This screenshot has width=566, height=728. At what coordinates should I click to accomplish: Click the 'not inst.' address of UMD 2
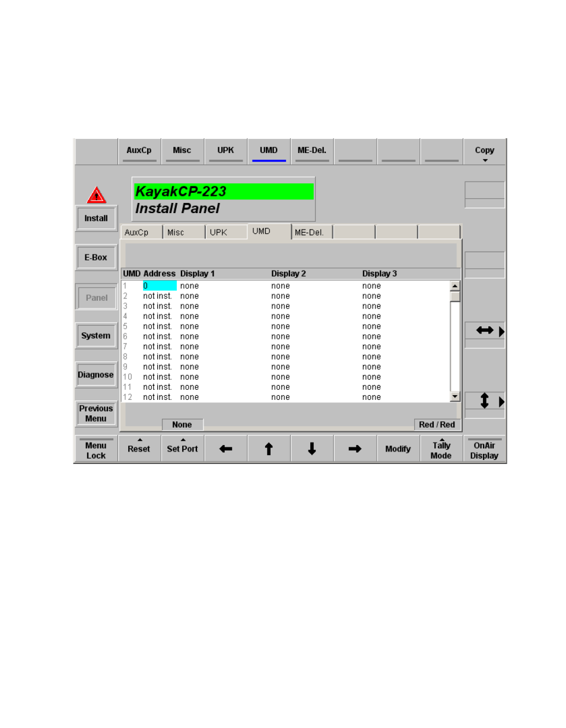coord(158,296)
